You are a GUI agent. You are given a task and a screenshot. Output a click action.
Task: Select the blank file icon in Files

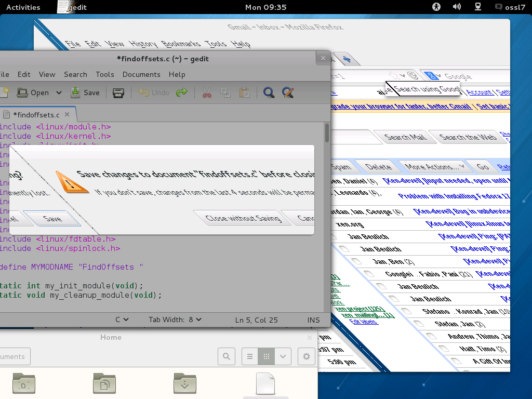[265, 383]
